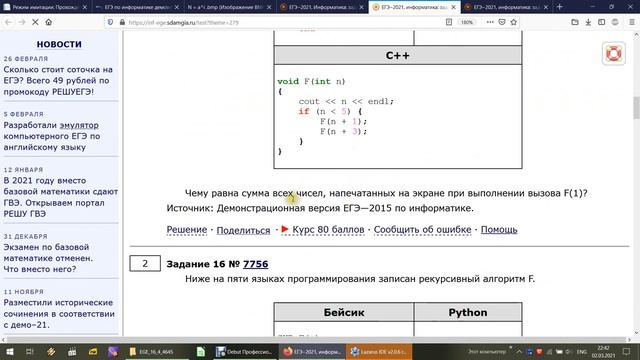Open news 'Экзамен по базовой математике отменен'
The height and width of the screenshot is (360, 640).
click(48, 258)
